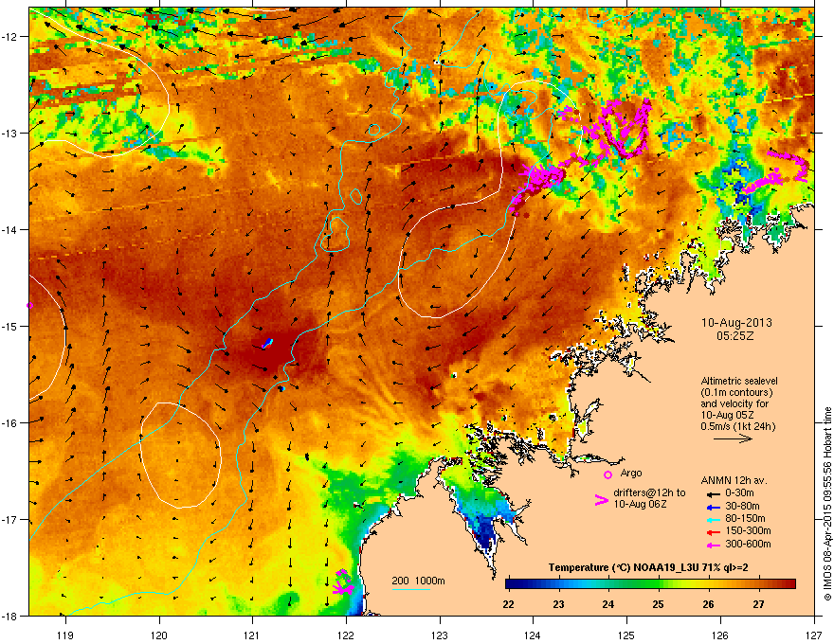834x644 pixels.
Task: Click the blue current arrow near 121E 15S
Action: click(267, 343)
